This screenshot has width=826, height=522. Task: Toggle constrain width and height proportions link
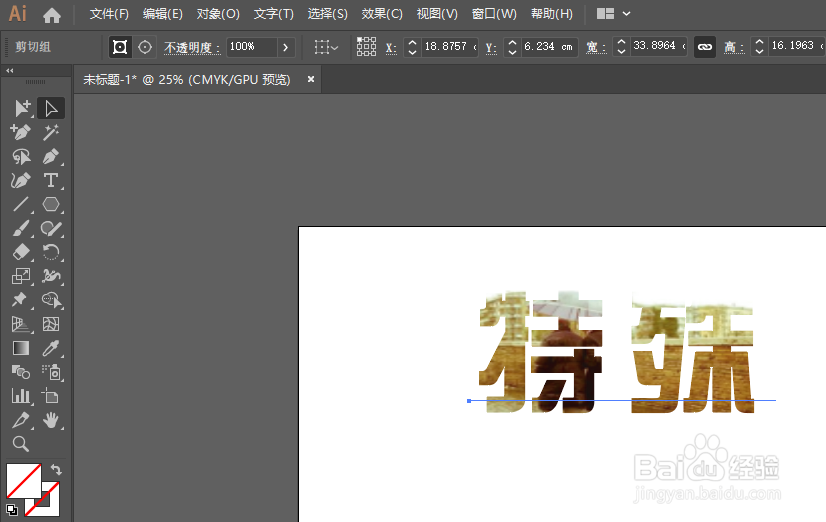(705, 47)
